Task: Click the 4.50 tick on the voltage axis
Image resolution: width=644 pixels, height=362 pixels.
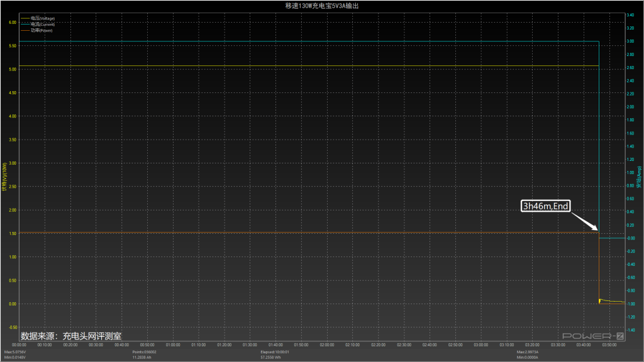Action: tap(13, 93)
